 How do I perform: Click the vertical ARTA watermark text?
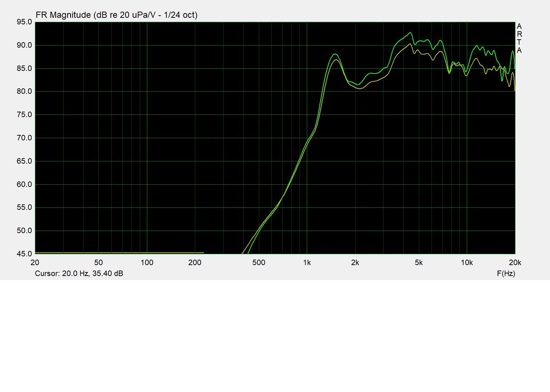[519, 38]
